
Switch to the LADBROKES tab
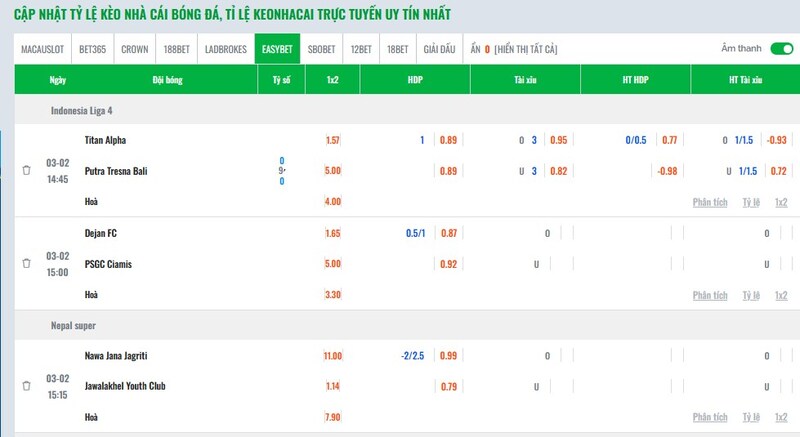coord(226,49)
